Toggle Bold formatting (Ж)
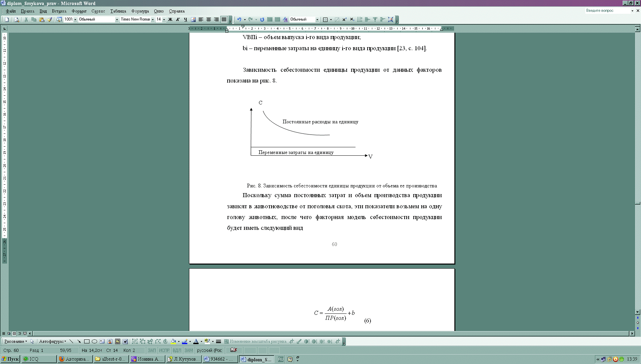 click(x=170, y=20)
